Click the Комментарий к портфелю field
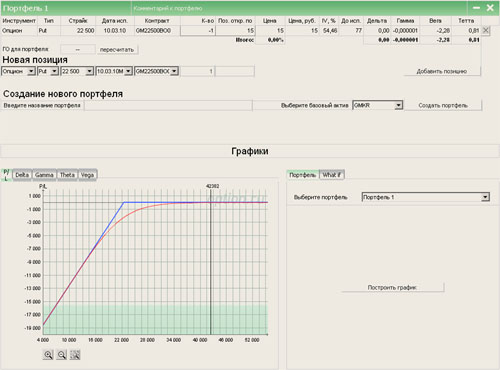Image resolution: width=500 pixels, height=370 pixels. click(x=299, y=8)
